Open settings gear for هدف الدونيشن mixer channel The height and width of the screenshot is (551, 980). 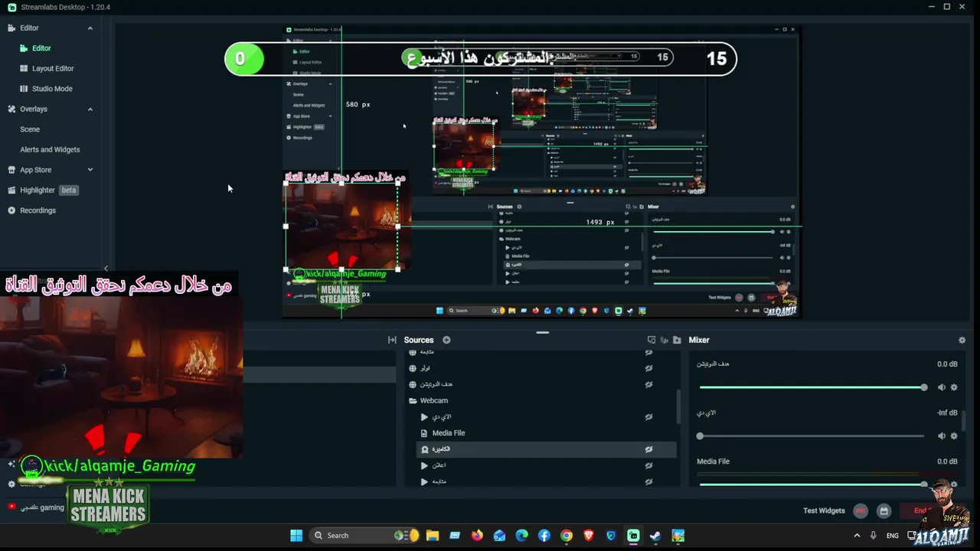[954, 387]
